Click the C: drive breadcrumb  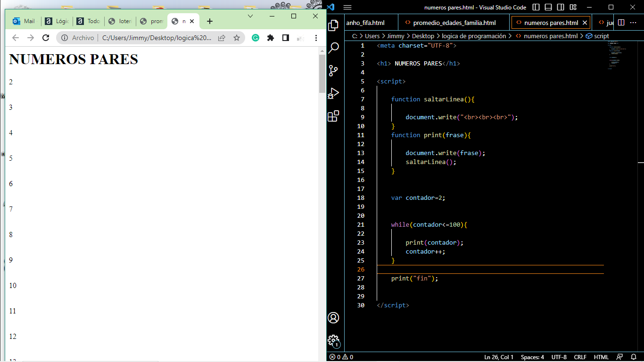pyautogui.click(x=355, y=36)
